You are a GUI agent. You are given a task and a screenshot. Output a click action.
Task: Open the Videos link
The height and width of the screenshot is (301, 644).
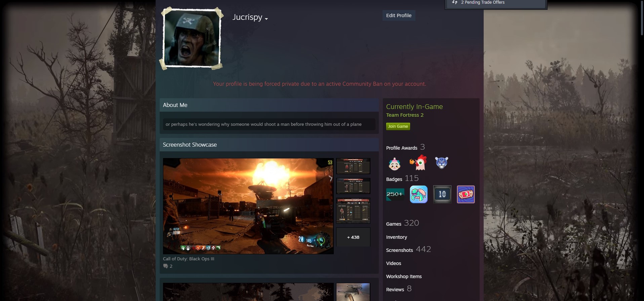394,263
